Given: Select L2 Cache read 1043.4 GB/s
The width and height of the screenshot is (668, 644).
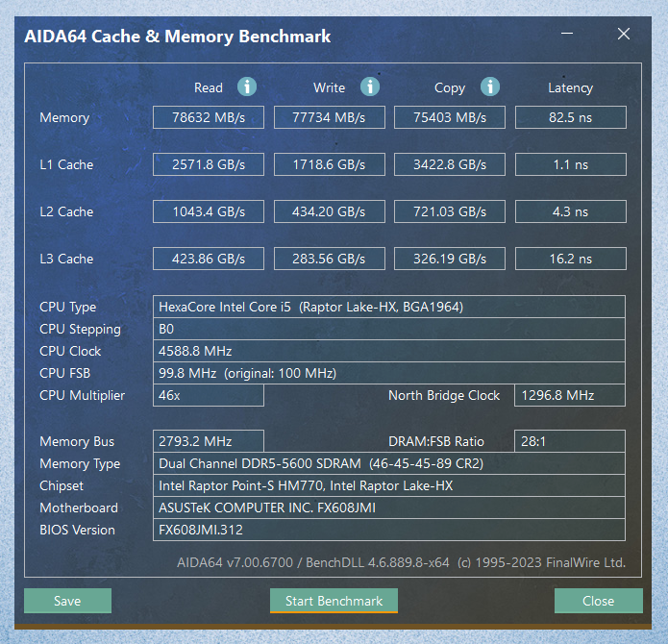Looking at the screenshot, I should coord(209,211).
